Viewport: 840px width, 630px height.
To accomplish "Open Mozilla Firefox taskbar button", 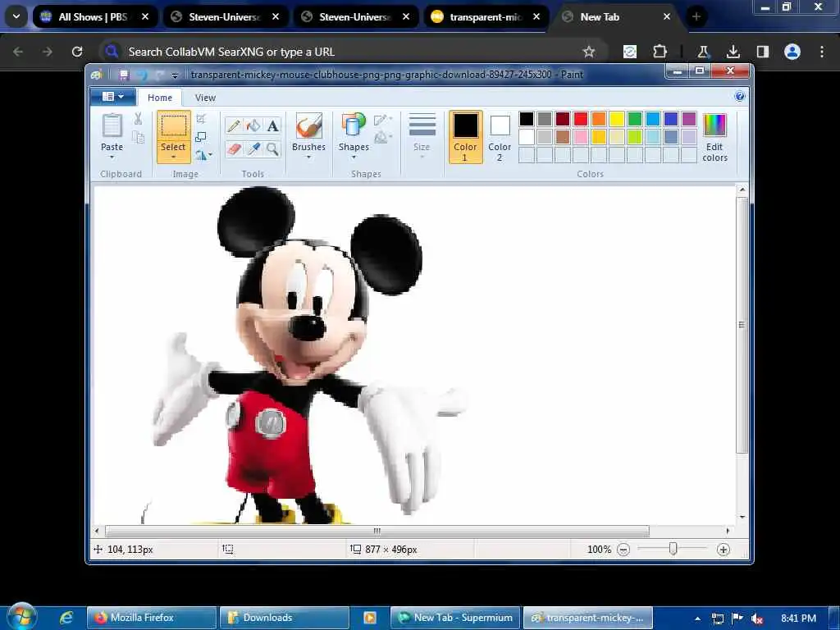I will (152, 618).
